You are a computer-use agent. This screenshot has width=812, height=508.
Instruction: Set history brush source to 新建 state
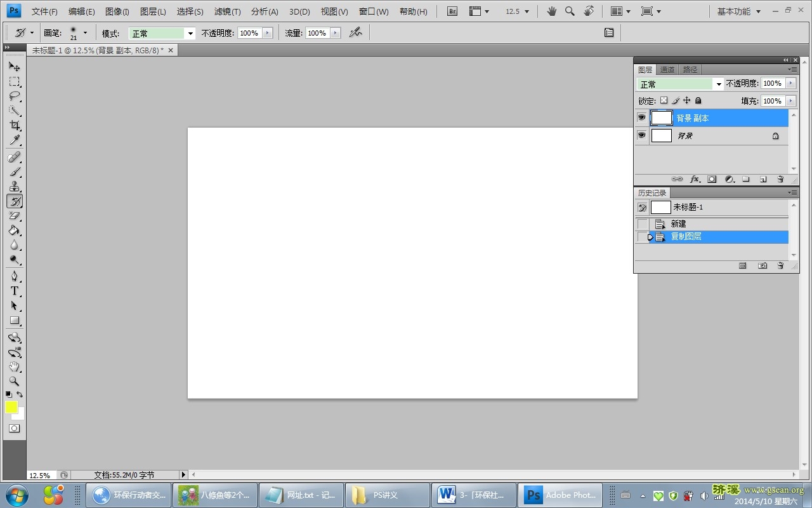(x=643, y=224)
